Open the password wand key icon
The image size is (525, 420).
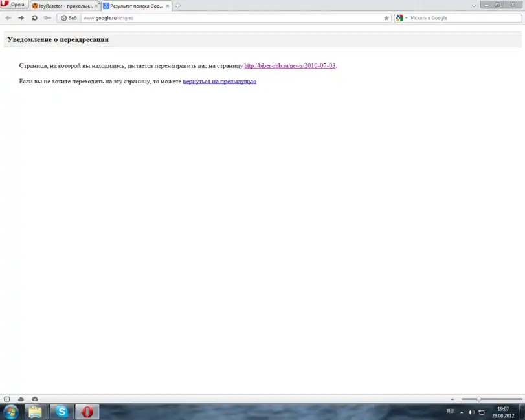tap(47, 18)
